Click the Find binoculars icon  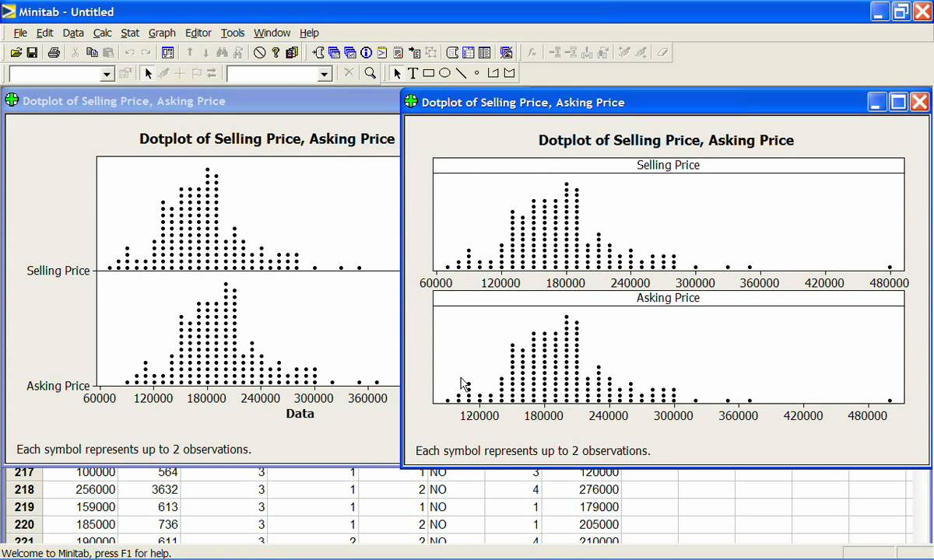[222, 53]
